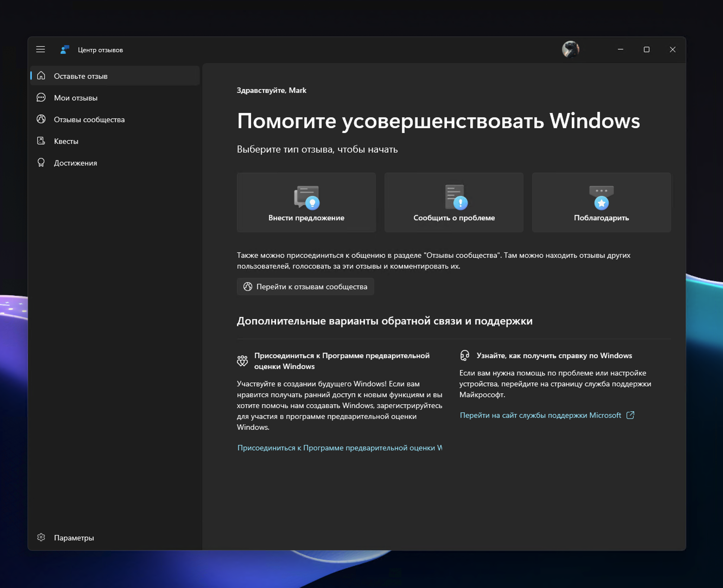This screenshot has height=588, width=723.
Task: Click the user account avatar picture
Action: pos(570,49)
